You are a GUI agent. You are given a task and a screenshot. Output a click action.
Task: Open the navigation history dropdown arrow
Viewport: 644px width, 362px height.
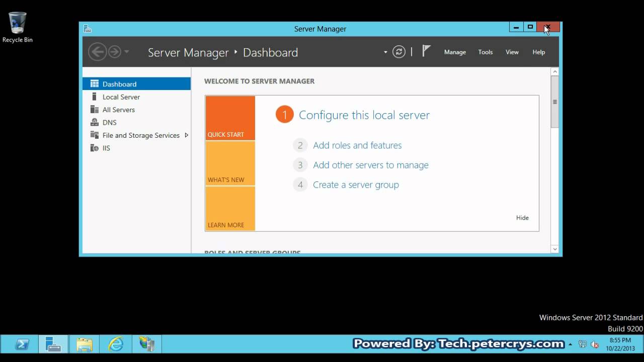pos(127,52)
